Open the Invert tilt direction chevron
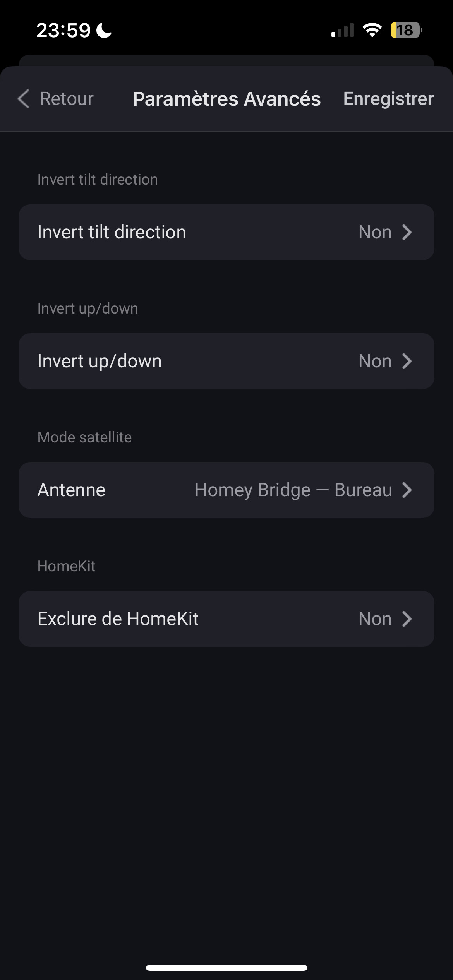 (x=407, y=232)
